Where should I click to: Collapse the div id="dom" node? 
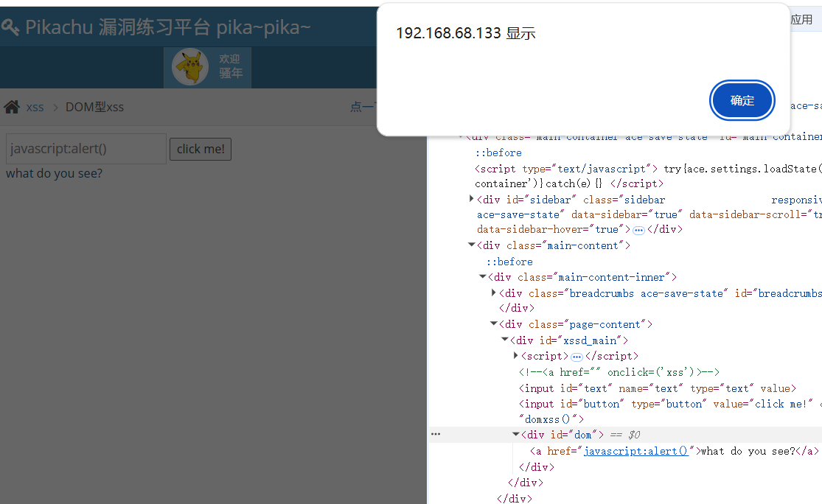[x=515, y=434]
